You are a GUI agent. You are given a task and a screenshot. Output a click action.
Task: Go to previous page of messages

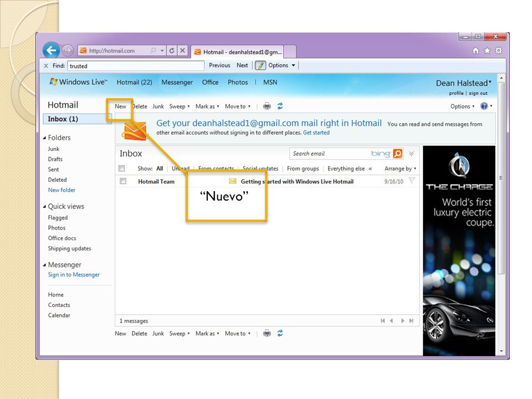(x=392, y=321)
